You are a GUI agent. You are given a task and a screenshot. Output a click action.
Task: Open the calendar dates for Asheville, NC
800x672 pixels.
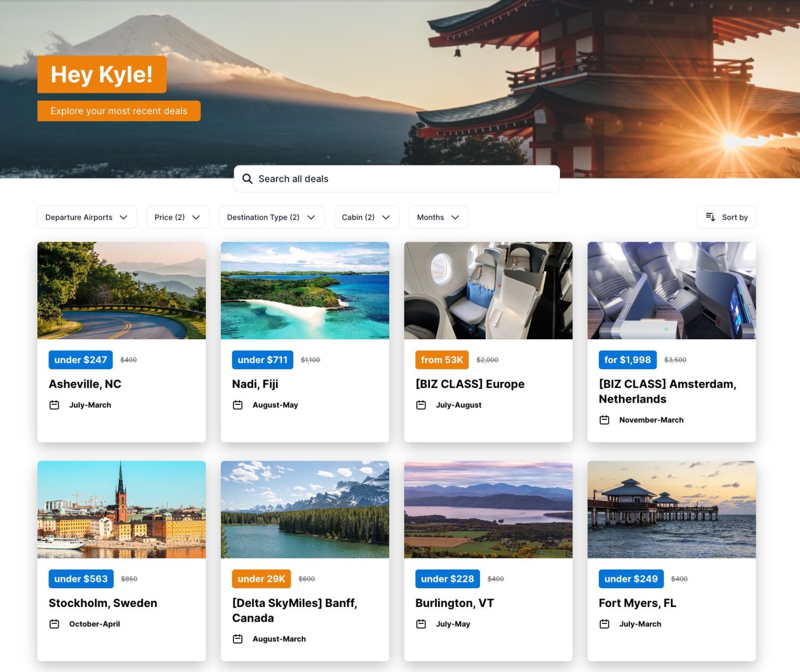pyautogui.click(x=54, y=405)
